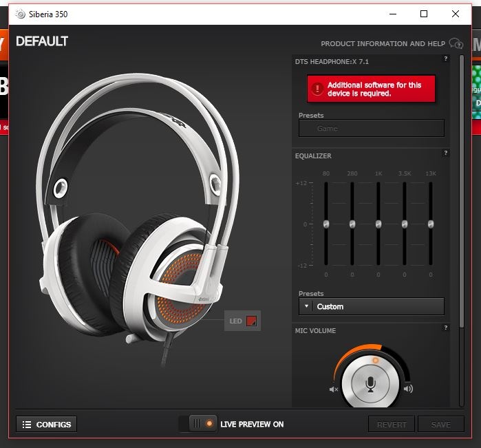The image size is (481, 448).
Task: Click the 80 Hz equalizer slider handle
Action: 326,224
